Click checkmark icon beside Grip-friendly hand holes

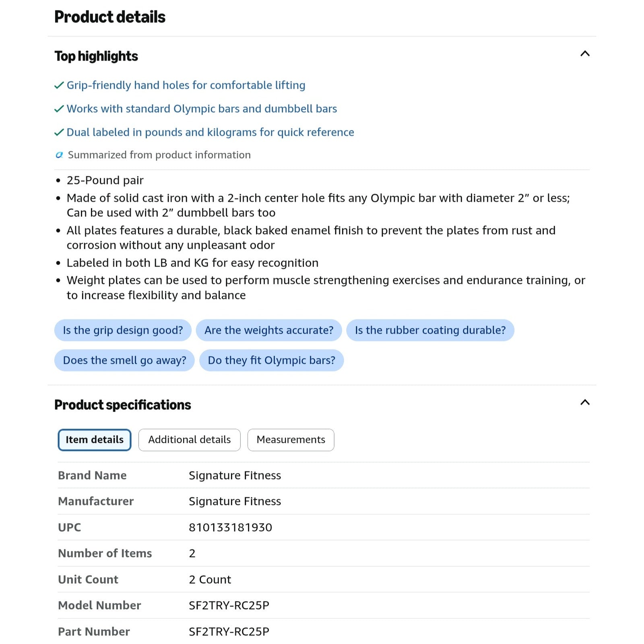click(x=59, y=85)
